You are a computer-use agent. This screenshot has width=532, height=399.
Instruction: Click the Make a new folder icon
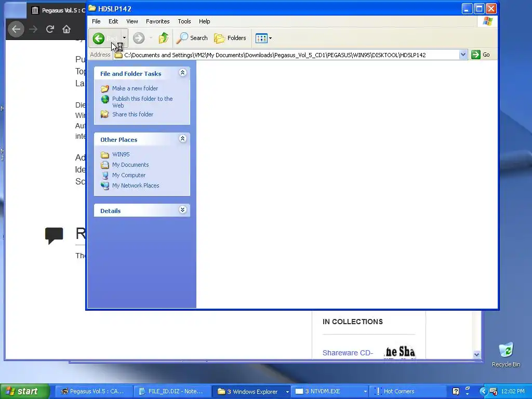(x=105, y=88)
